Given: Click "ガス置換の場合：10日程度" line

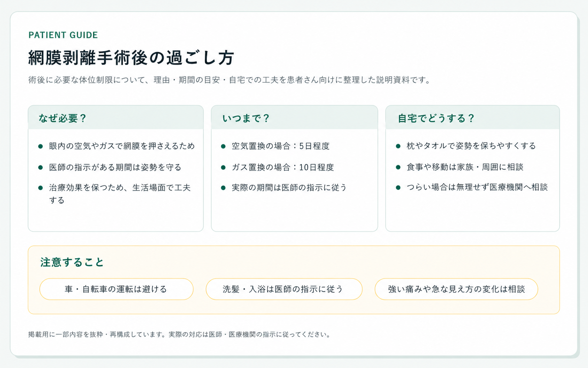Looking at the screenshot, I should (x=283, y=167).
